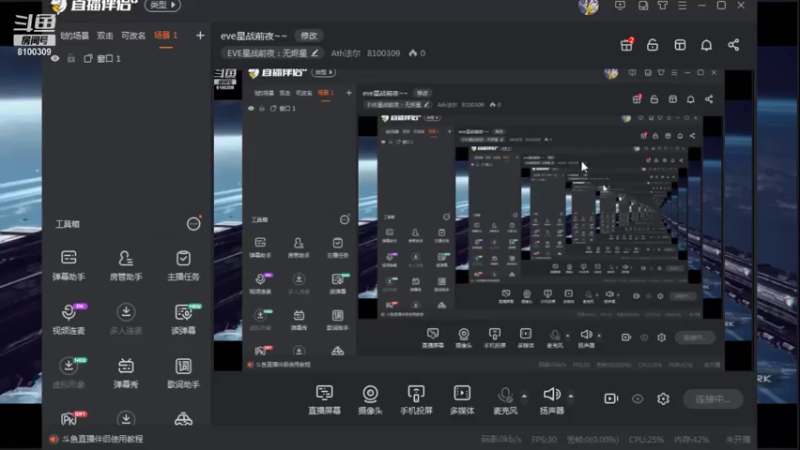This screenshot has height=450, width=800.
Task: Click the lock icon in top toolbar
Action: pyautogui.click(x=653, y=45)
